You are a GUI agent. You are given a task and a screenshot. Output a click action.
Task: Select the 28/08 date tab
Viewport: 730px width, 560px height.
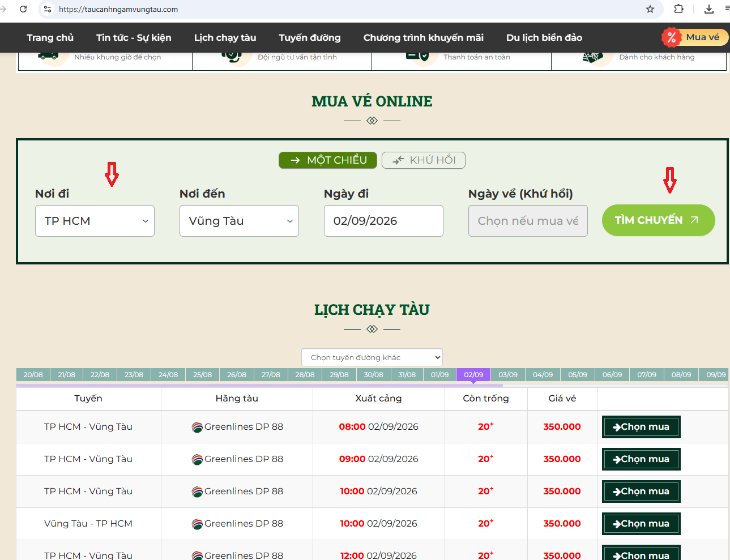click(305, 375)
